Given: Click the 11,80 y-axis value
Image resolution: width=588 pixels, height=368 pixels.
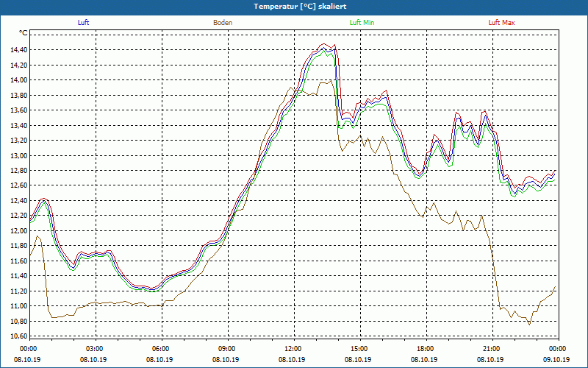Looking at the screenshot, I should tap(19, 246).
